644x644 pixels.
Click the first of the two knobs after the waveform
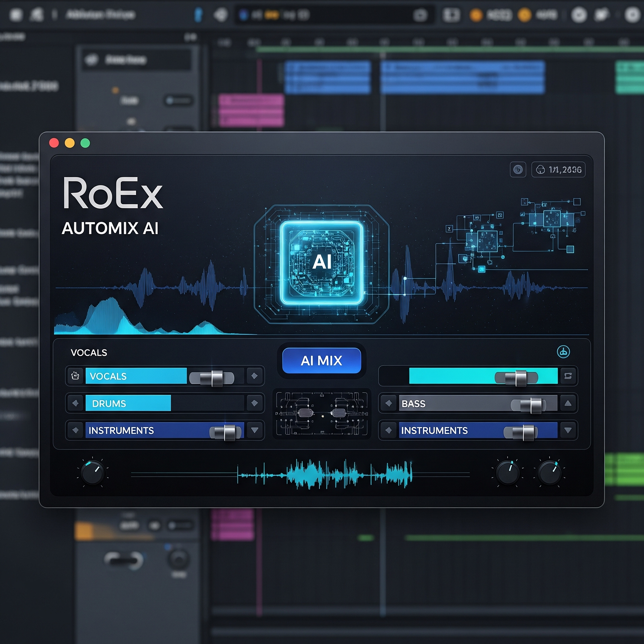[508, 473]
